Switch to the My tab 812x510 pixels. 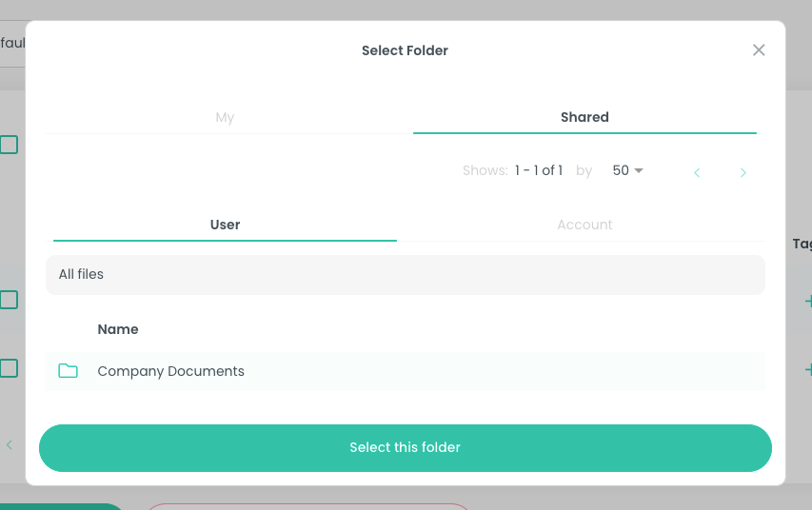point(225,117)
